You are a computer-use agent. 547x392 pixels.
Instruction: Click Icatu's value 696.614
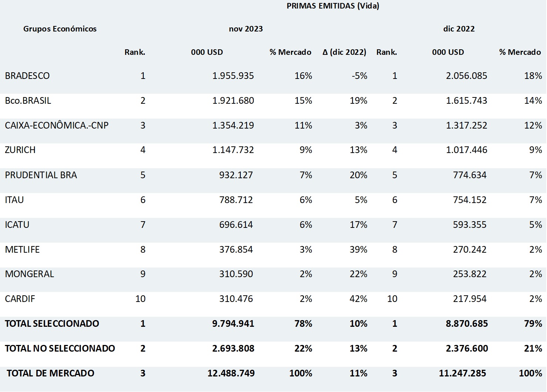236,225
